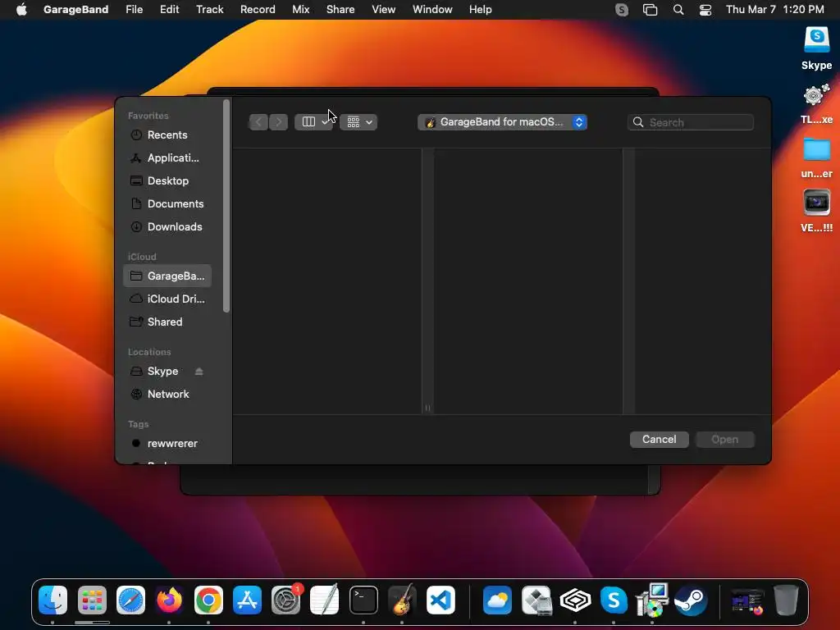Viewport: 840px width, 630px height.
Task: Select Shared in iCloud section
Action: coord(167,322)
